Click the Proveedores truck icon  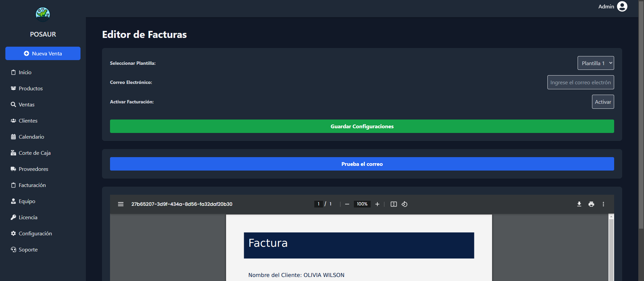pyautogui.click(x=13, y=169)
